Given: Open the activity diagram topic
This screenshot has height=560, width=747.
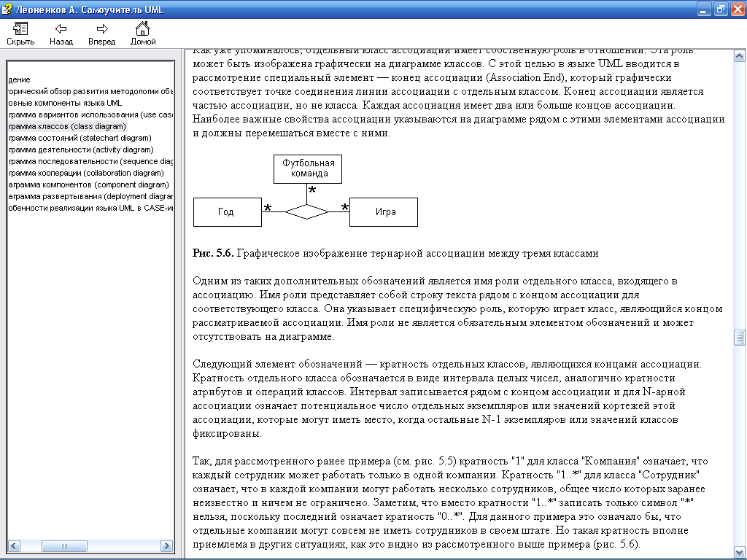Looking at the screenshot, I should coord(81,149).
